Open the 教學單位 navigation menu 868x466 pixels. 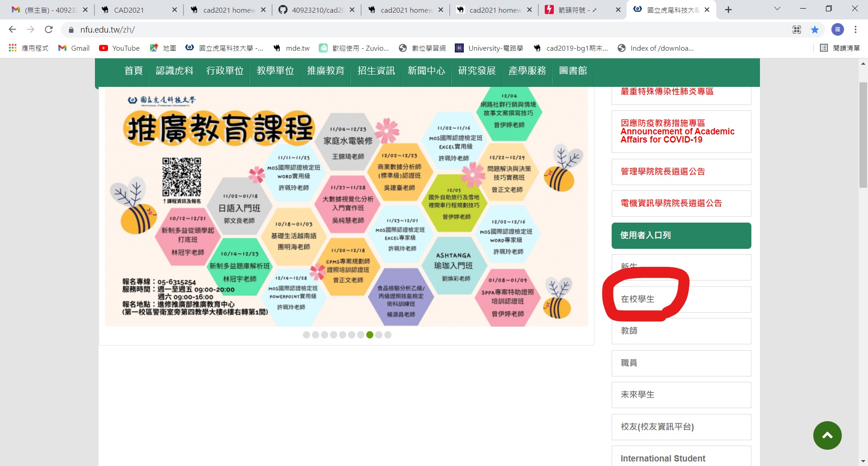(275, 71)
